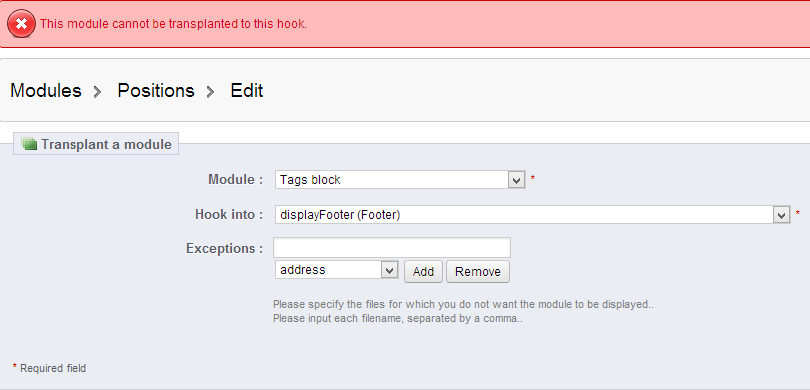The width and height of the screenshot is (810, 390).
Task: Click the green Transplant a module icon
Action: coord(29,145)
